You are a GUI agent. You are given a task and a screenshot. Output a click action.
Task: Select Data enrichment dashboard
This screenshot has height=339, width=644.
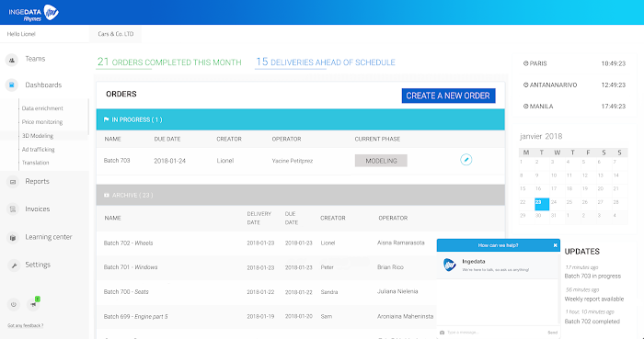(42, 108)
